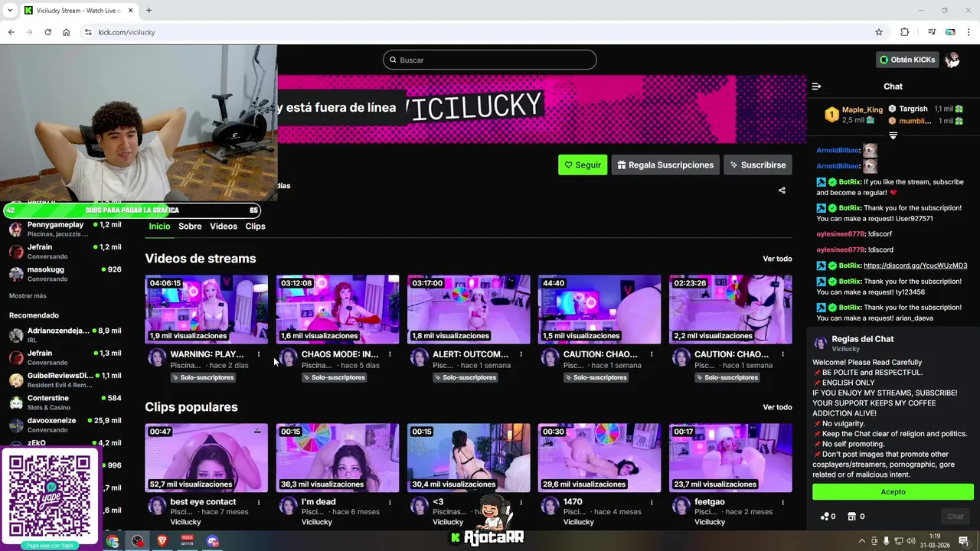Accept chat rules with Acepto
Screen dimensions: 980x551
(x=893, y=492)
